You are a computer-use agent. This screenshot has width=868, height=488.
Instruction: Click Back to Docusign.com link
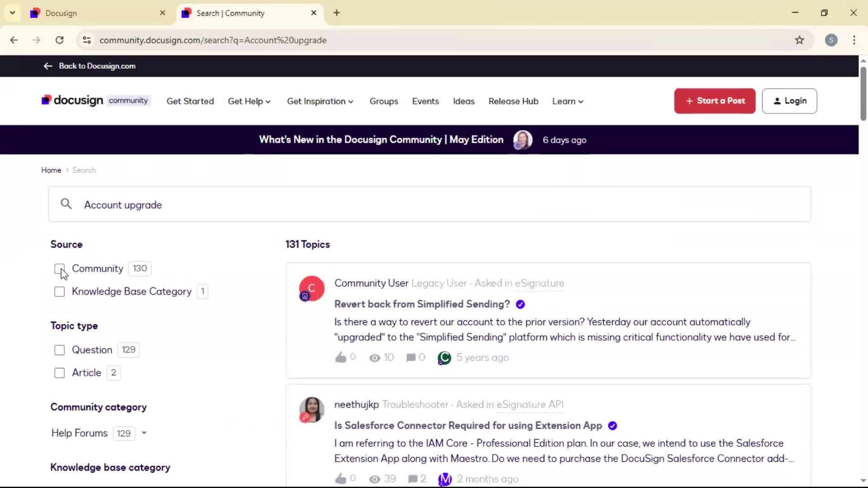click(x=97, y=66)
